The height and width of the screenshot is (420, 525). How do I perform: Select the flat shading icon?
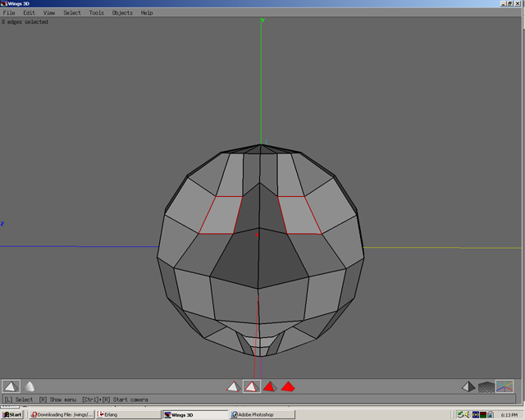tap(11, 386)
